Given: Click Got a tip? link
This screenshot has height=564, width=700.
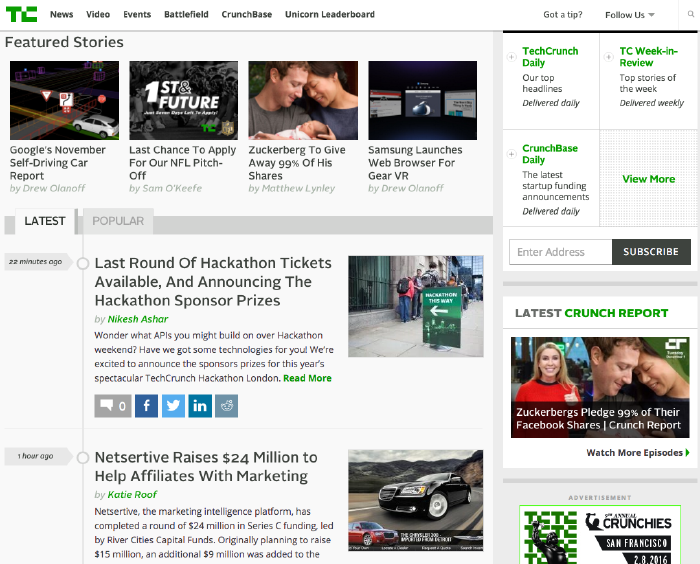Looking at the screenshot, I should coord(563,15).
